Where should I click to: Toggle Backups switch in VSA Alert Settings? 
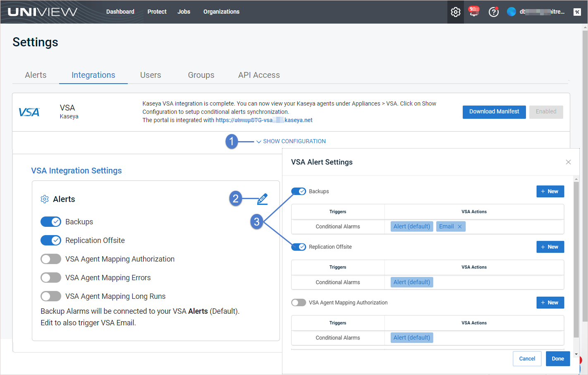click(x=299, y=191)
